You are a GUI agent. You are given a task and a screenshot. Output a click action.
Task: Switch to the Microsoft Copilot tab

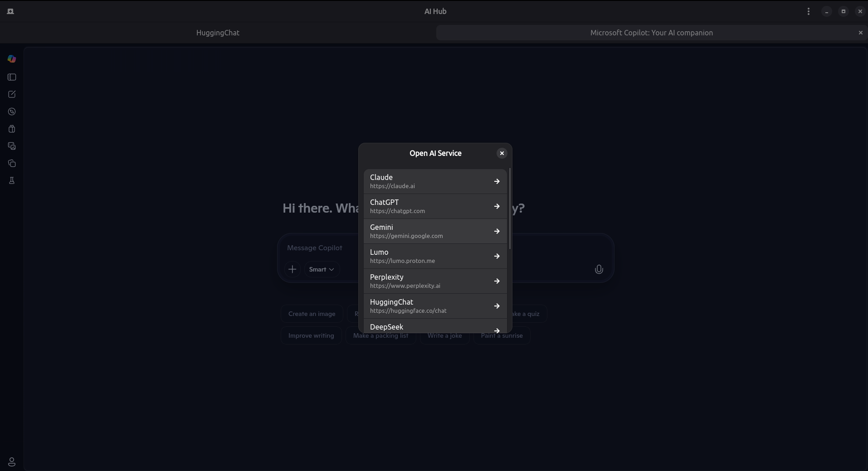tap(651, 33)
